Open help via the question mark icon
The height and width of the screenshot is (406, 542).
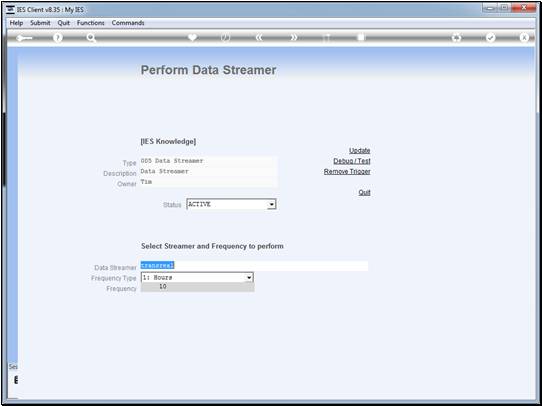(x=58, y=38)
